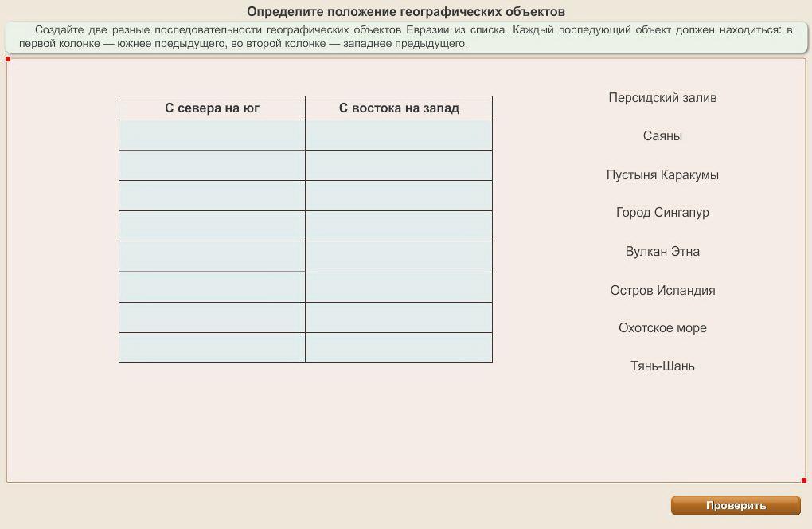Select the Вулкан Этна item
This screenshot has width=812, height=529.
pos(662,251)
